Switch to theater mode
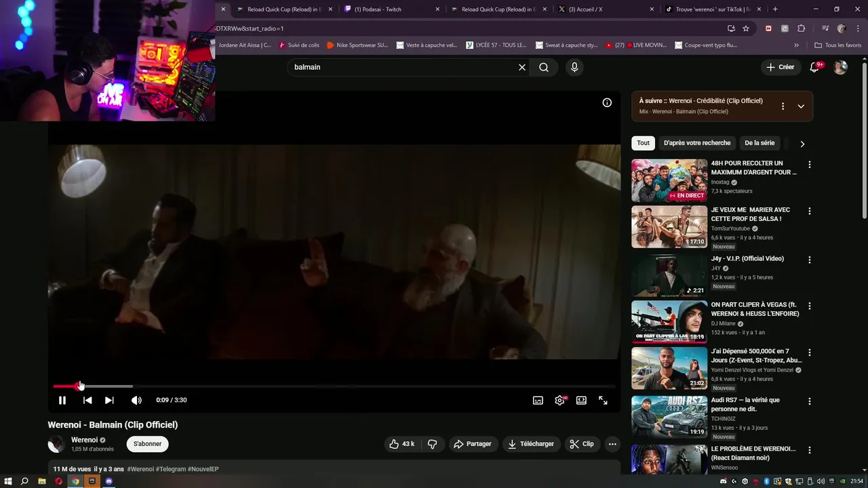 [581, 400]
